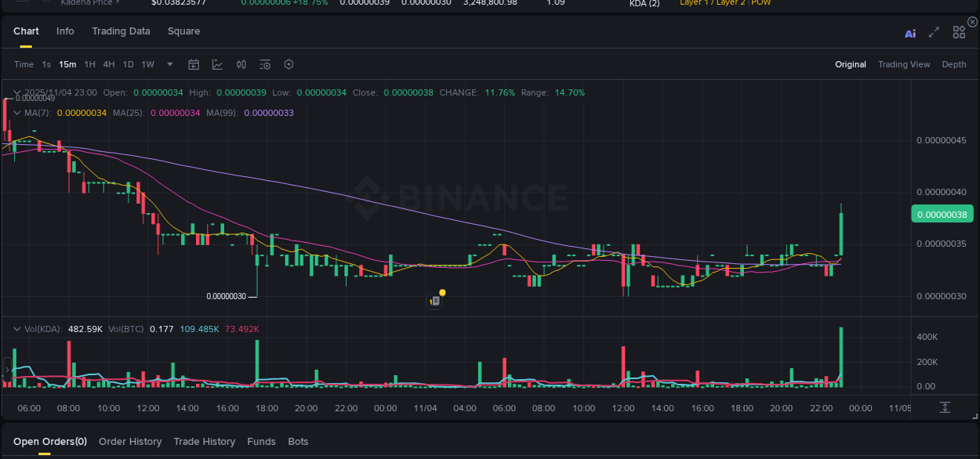Open the extra time intervals dropdown
The width and height of the screenshot is (980, 459).
169,64
